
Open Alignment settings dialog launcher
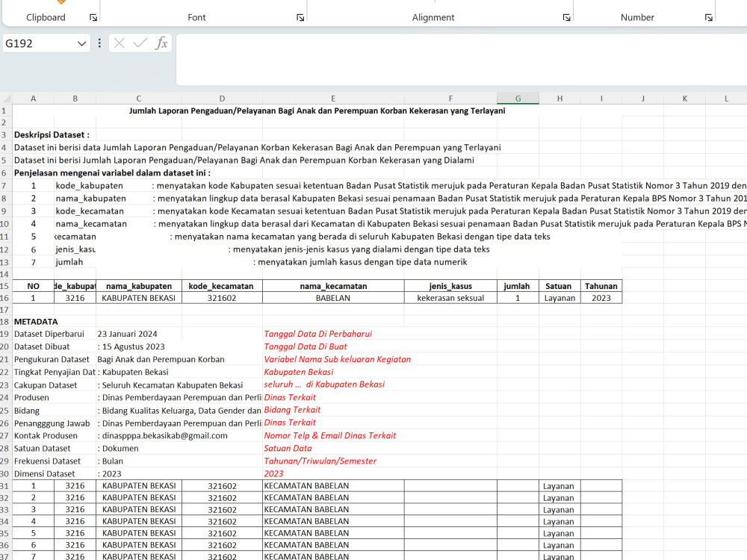pyautogui.click(x=566, y=18)
